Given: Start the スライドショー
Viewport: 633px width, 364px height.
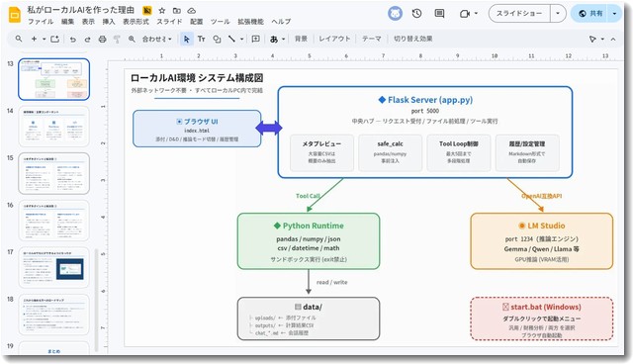Looking at the screenshot, I should click(x=519, y=13).
